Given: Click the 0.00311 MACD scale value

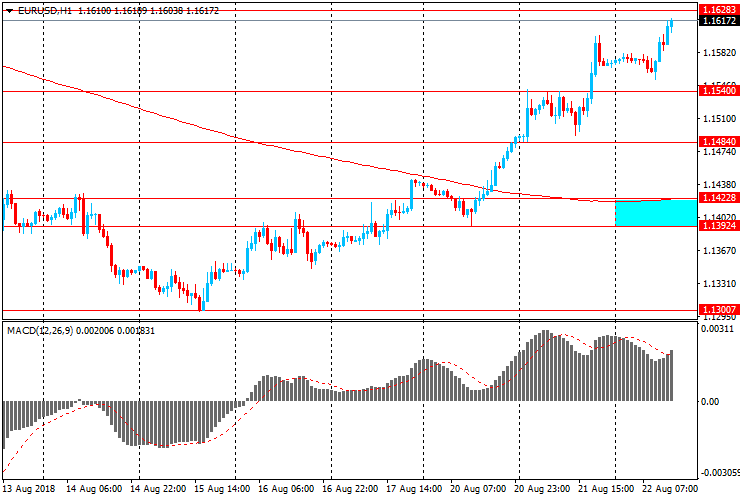Looking at the screenshot, I should pyautogui.click(x=717, y=329).
